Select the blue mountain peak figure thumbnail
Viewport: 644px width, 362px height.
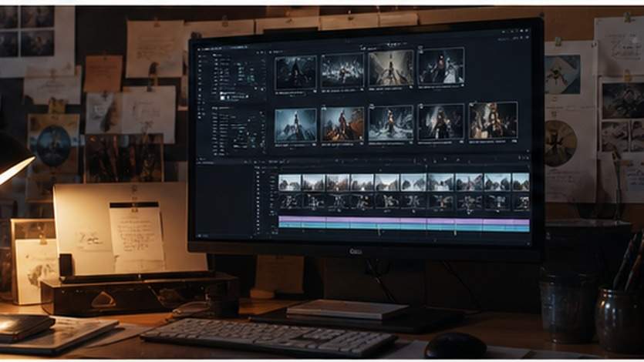click(295, 126)
